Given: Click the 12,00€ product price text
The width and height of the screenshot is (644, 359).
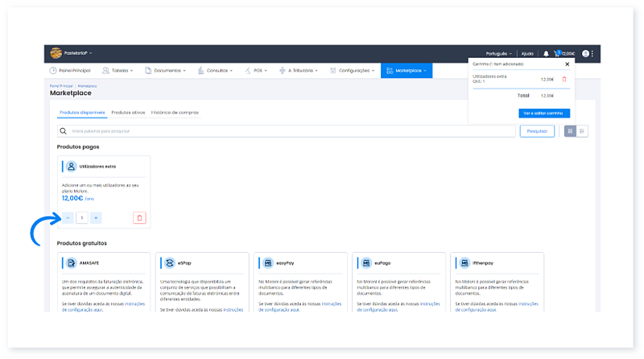Looking at the screenshot, I should (x=72, y=198).
